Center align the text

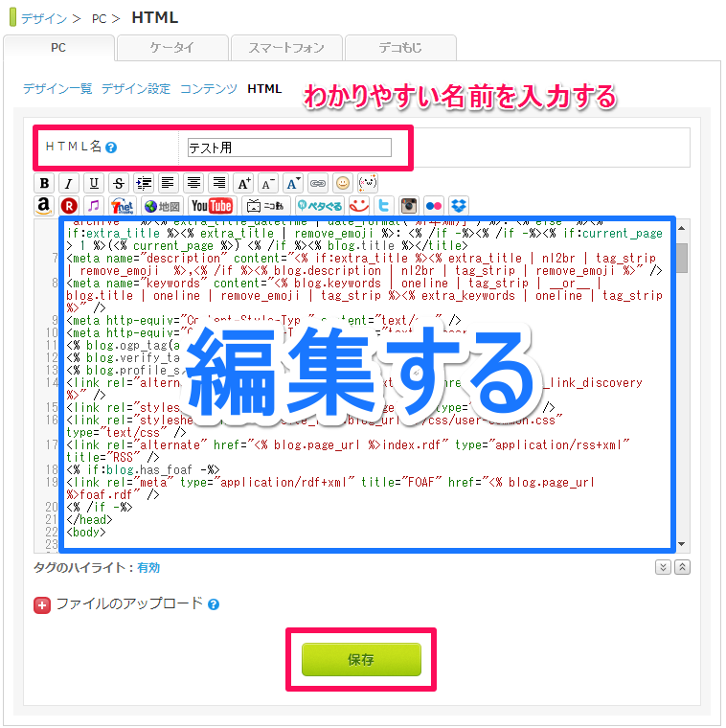point(193,183)
